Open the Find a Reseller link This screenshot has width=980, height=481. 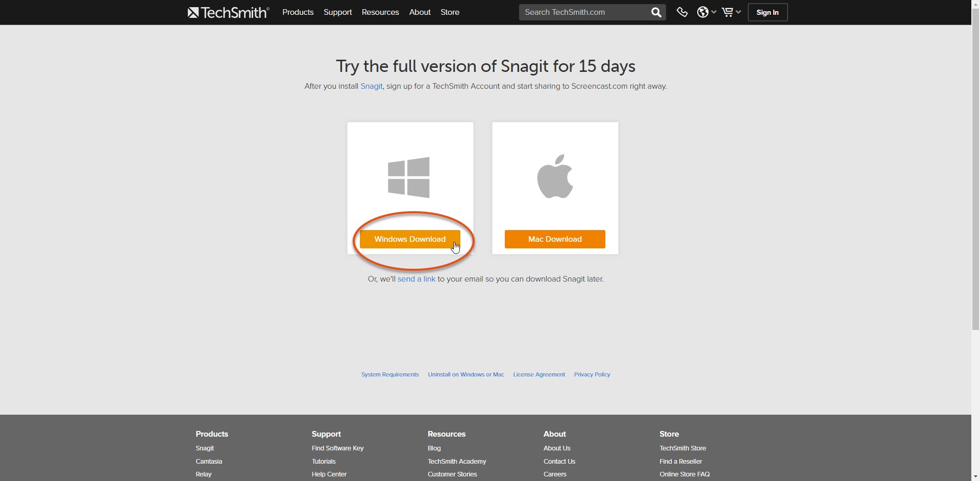coord(681,462)
